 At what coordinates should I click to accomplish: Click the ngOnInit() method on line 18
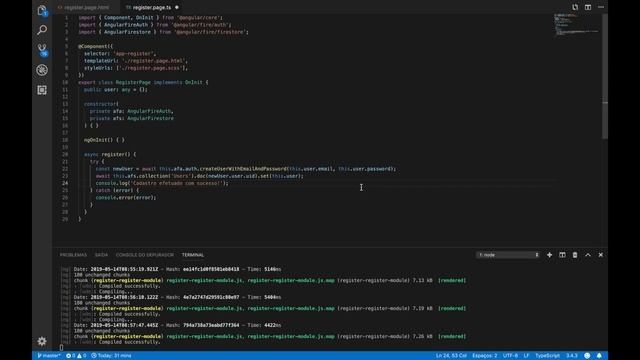click(104, 140)
